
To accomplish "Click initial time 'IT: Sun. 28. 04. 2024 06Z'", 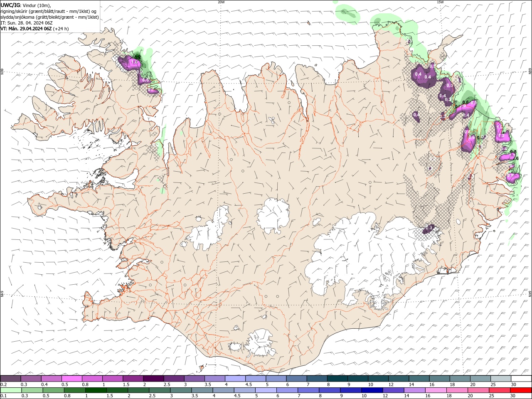I will click(26, 23).
